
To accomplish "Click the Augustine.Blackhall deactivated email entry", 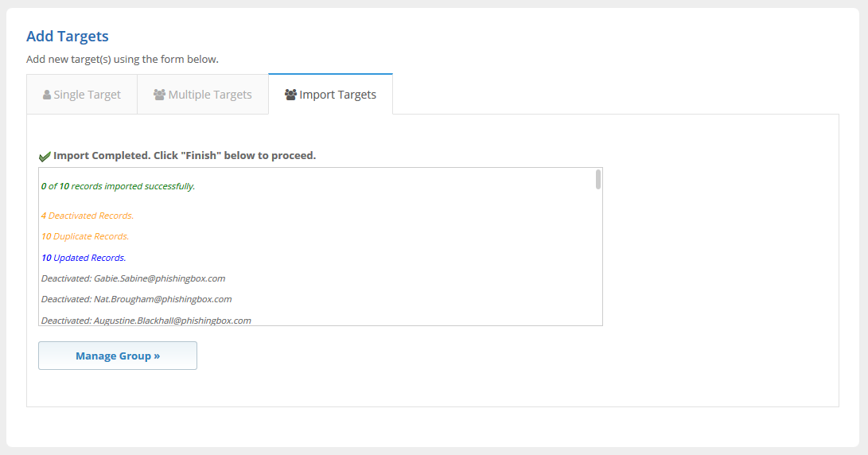I will pyautogui.click(x=146, y=320).
